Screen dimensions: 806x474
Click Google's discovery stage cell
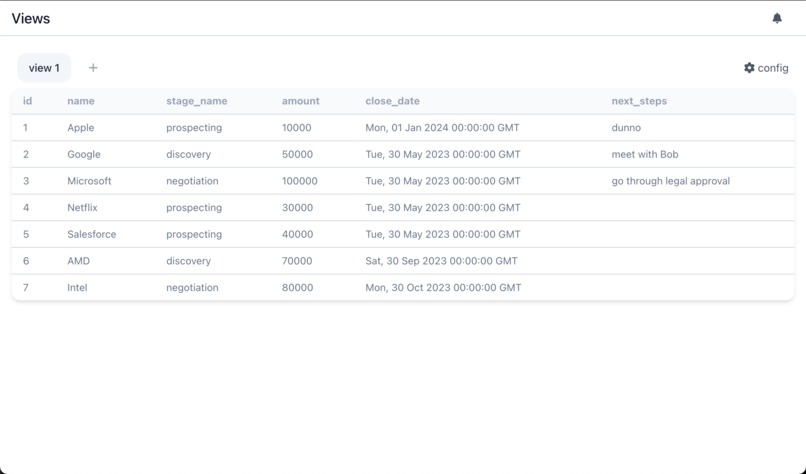pyautogui.click(x=188, y=154)
